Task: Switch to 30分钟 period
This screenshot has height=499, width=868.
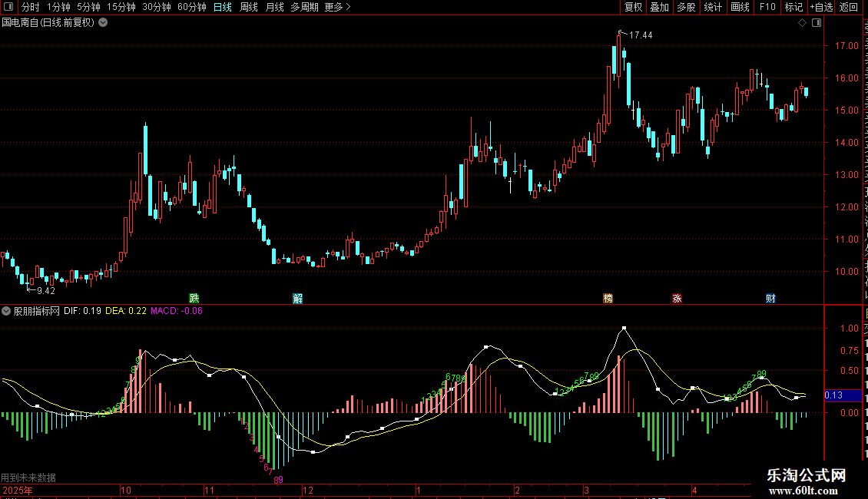Action: (x=157, y=7)
